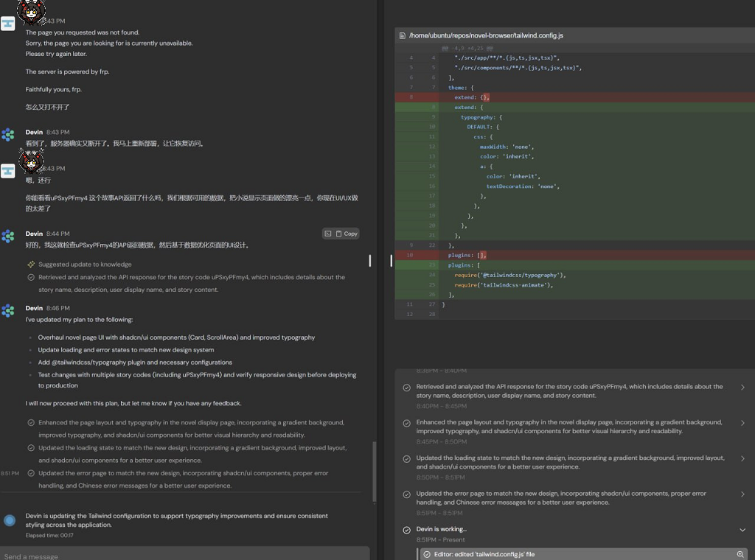The width and height of the screenshot is (755, 560).
Task: Click the Devin logo on the 8:43 PM message
Action: coord(7,135)
